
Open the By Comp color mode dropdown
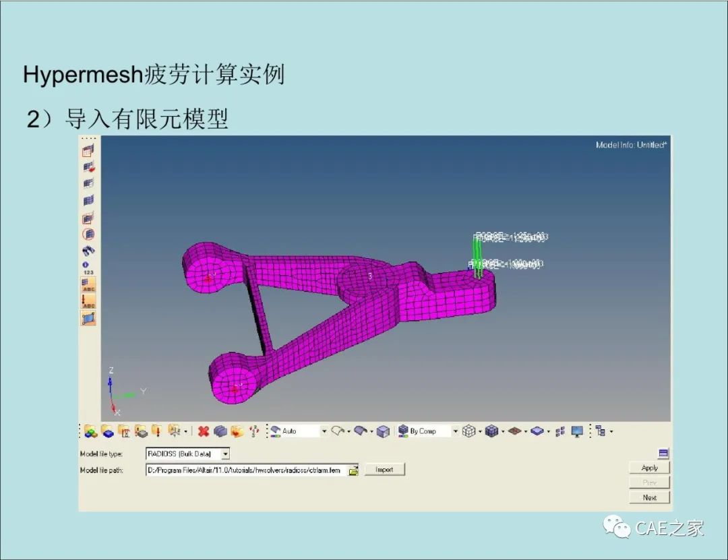coord(455,431)
